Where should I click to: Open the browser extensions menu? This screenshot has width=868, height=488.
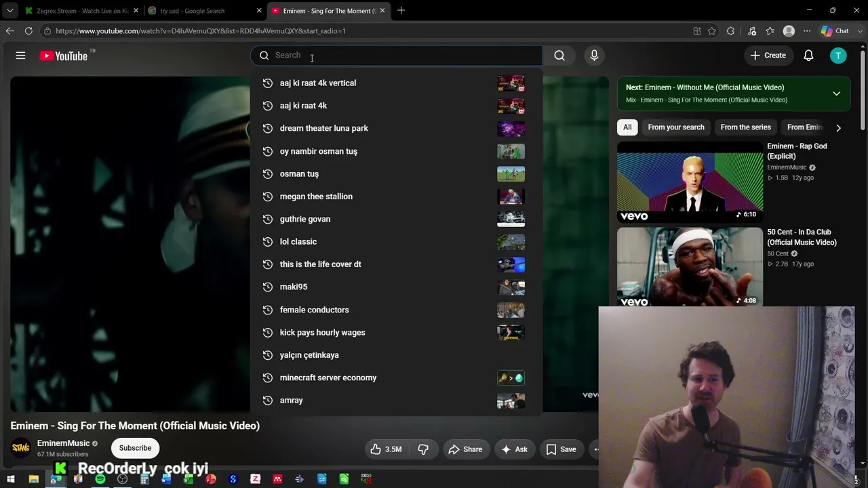tap(730, 30)
